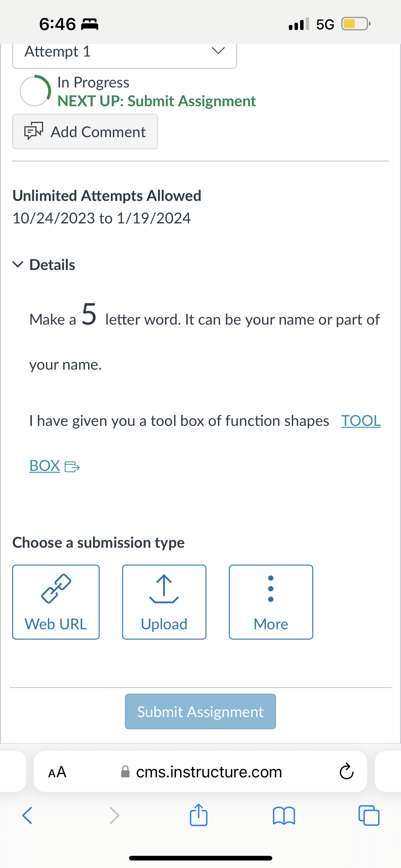Image resolution: width=401 pixels, height=868 pixels.
Task: Open Safari bookmarks book icon
Action: pyautogui.click(x=284, y=816)
